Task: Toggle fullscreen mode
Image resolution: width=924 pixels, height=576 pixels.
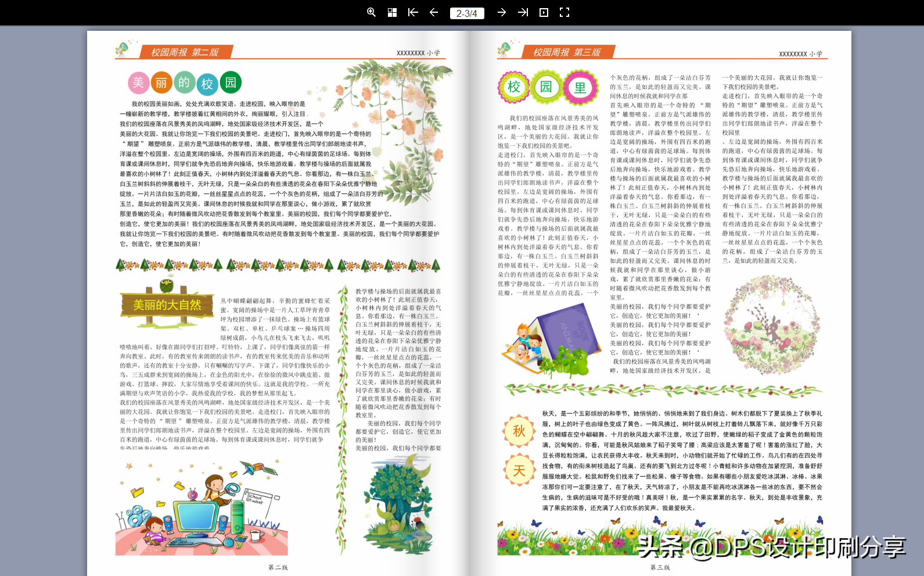Action: (565, 12)
